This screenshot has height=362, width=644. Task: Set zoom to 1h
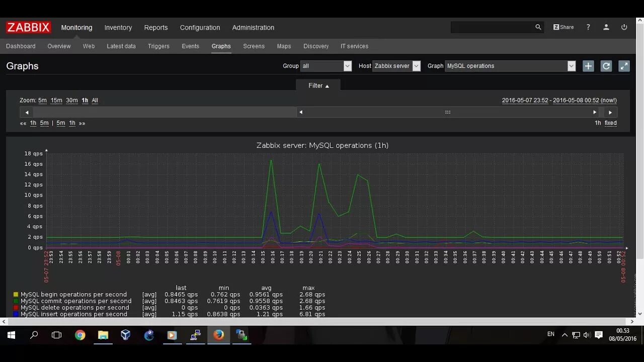[x=85, y=101]
